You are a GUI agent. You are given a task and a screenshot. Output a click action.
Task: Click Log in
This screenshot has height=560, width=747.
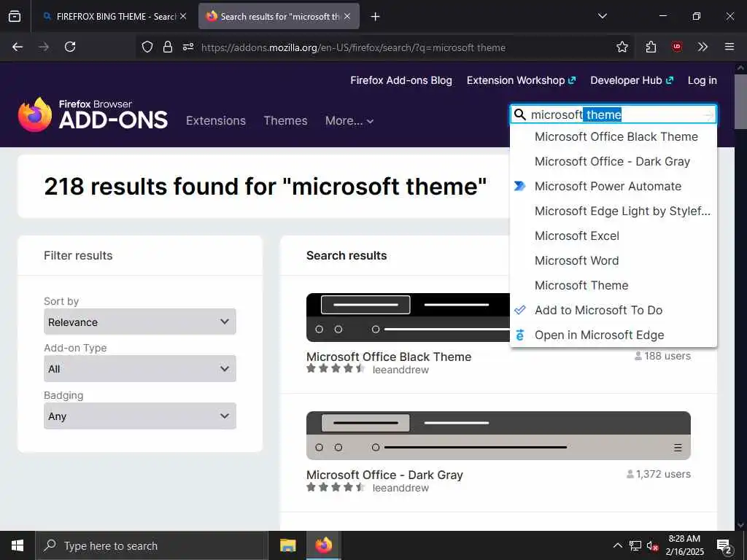point(703,80)
